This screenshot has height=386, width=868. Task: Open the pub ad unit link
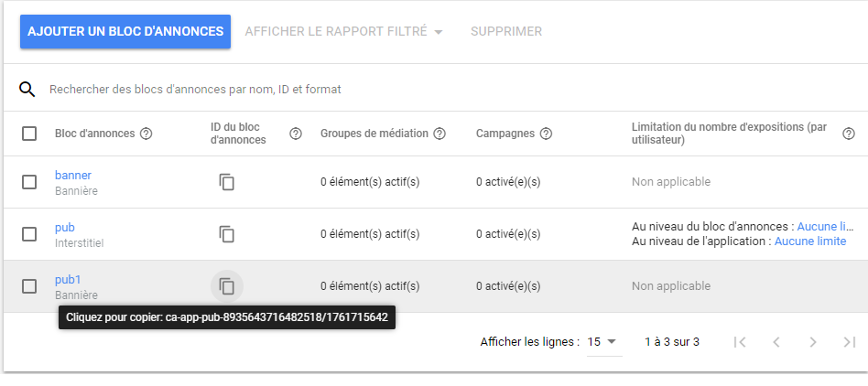[x=65, y=227]
